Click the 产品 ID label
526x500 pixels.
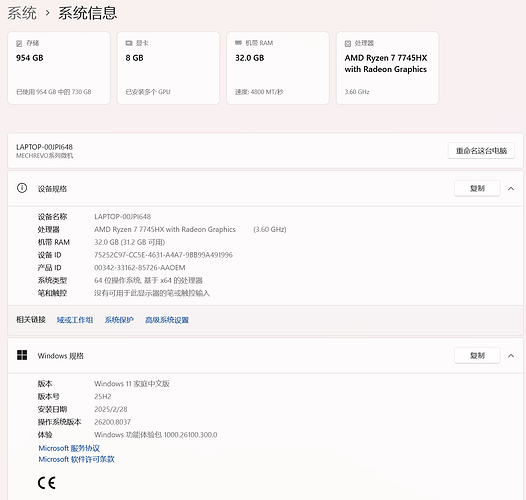(x=49, y=267)
